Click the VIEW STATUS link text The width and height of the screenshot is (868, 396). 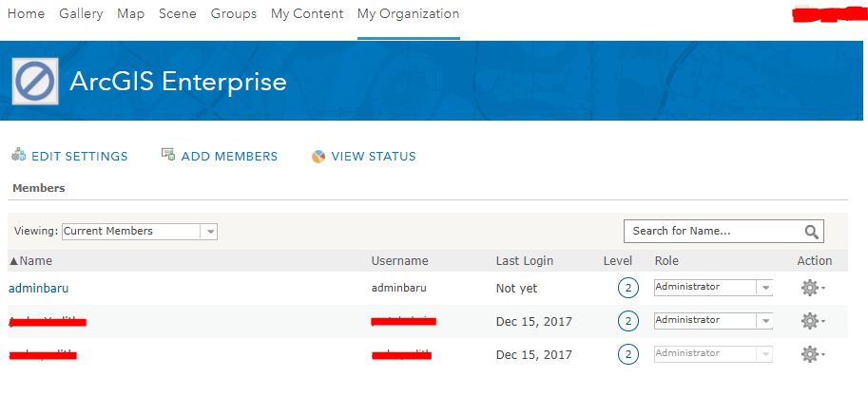[374, 157]
